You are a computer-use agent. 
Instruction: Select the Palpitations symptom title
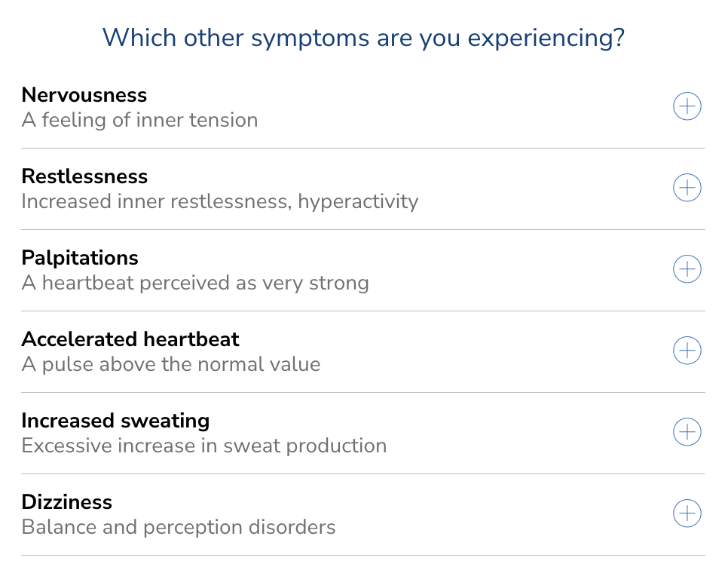(x=80, y=258)
